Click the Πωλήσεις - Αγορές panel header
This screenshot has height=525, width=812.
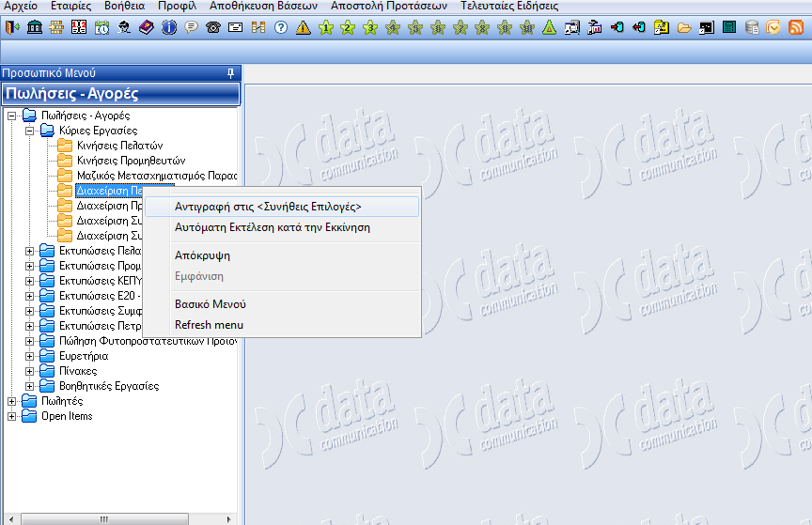pyautogui.click(x=121, y=94)
